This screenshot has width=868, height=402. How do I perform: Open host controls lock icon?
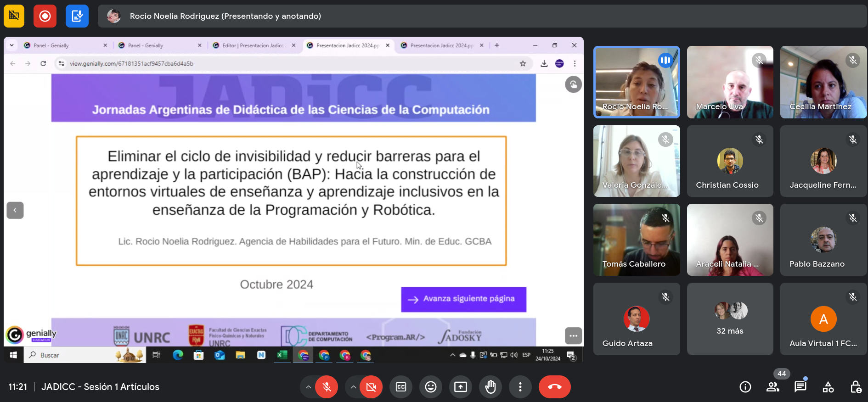pos(856,387)
